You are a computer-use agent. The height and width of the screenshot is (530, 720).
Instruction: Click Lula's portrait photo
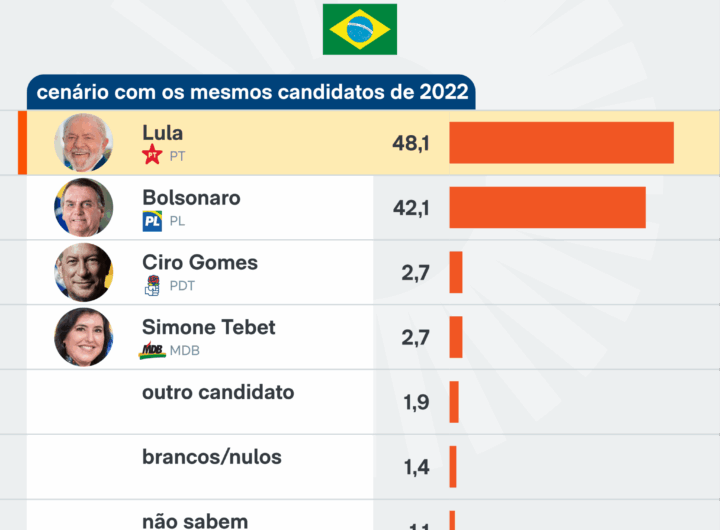tap(83, 143)
